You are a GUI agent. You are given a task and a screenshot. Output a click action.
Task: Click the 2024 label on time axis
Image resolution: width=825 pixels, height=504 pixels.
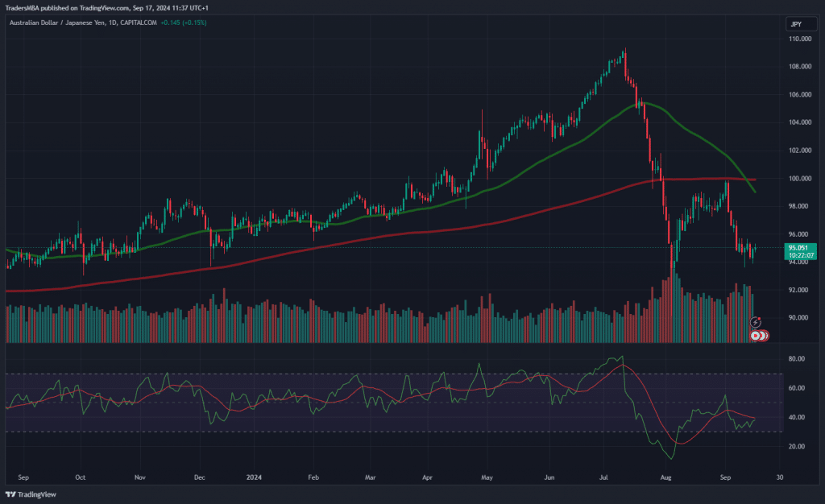coord(252,477)
